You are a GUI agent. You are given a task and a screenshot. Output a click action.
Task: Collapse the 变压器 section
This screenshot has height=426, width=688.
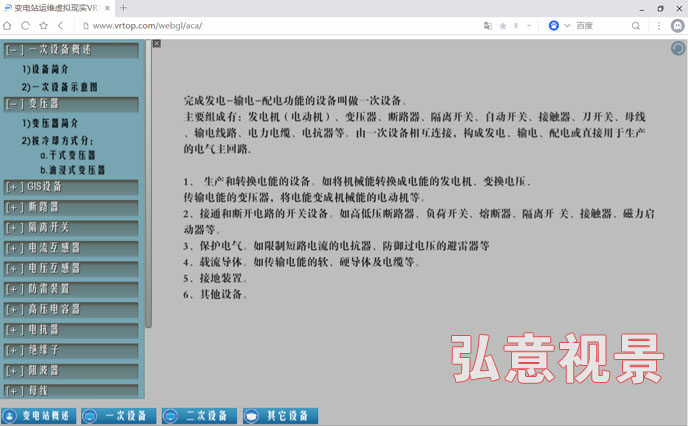[x=71, y=104]
